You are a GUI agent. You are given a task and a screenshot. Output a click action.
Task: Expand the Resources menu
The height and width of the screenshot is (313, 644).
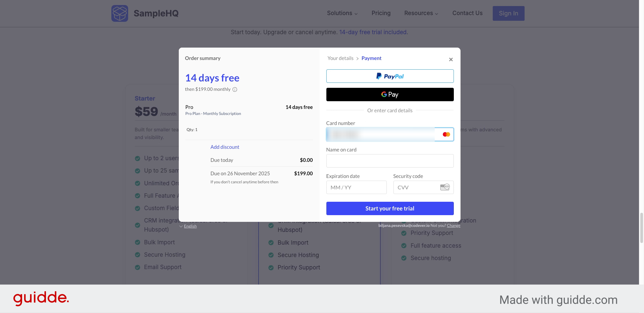coord(421,13)
